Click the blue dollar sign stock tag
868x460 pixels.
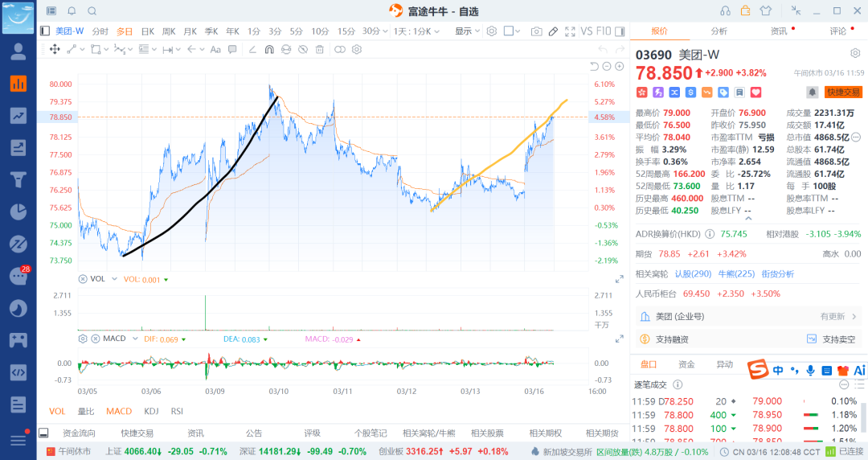click(x=690, y=92)
